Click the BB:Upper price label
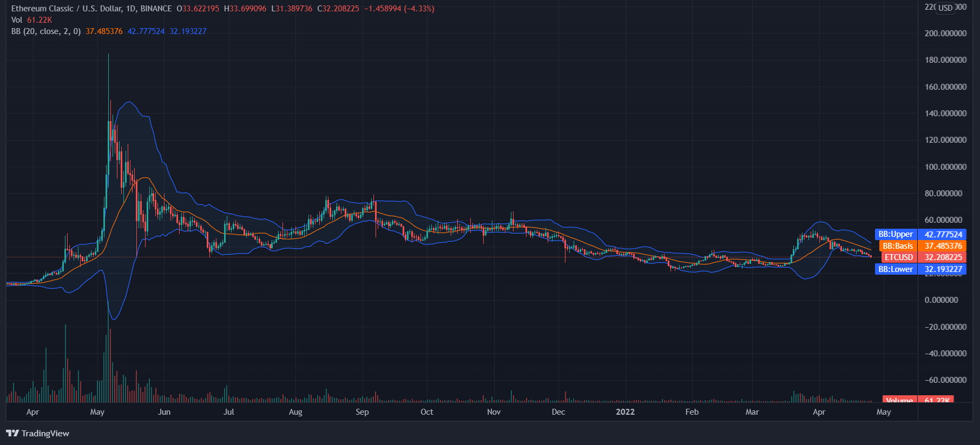 tap(896, 234)
